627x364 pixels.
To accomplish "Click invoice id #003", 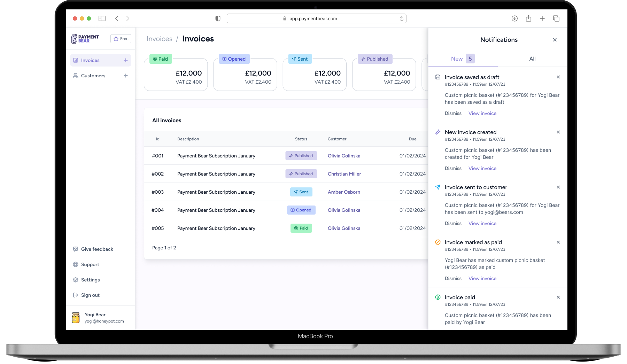I will pos(157,192).
